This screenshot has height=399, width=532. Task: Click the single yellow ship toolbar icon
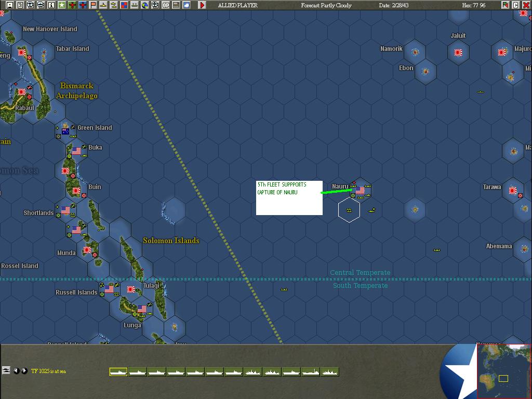click(103, 5)
